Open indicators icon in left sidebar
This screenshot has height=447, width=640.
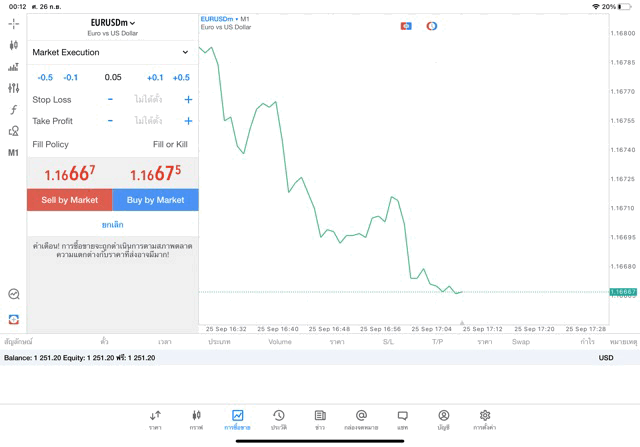pos(13,67)
